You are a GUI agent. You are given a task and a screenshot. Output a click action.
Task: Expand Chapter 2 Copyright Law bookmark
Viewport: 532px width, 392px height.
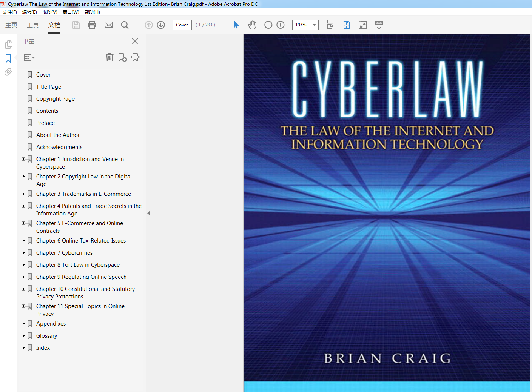pyautogui.click(x=24, y=177)
